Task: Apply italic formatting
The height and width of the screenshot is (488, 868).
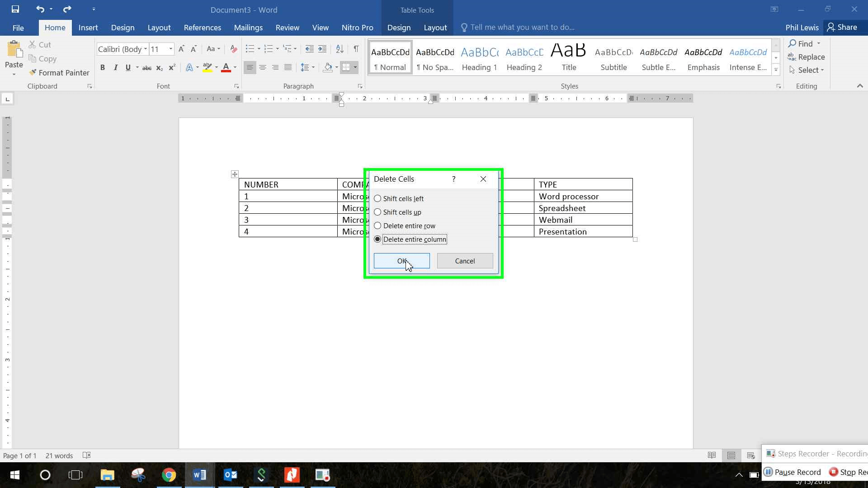Action: click(x=115, y=67)
